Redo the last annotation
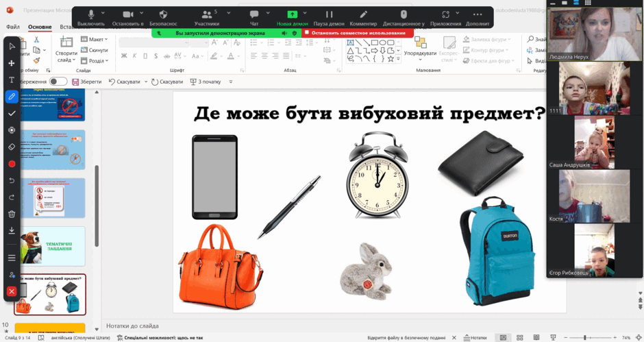This screenshot has height=342, width=644. 12,197
